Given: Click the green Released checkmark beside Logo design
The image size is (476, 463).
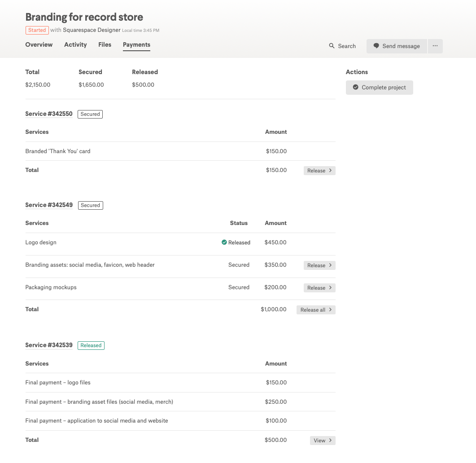Looking at the screenshot, I should point(224,243).
